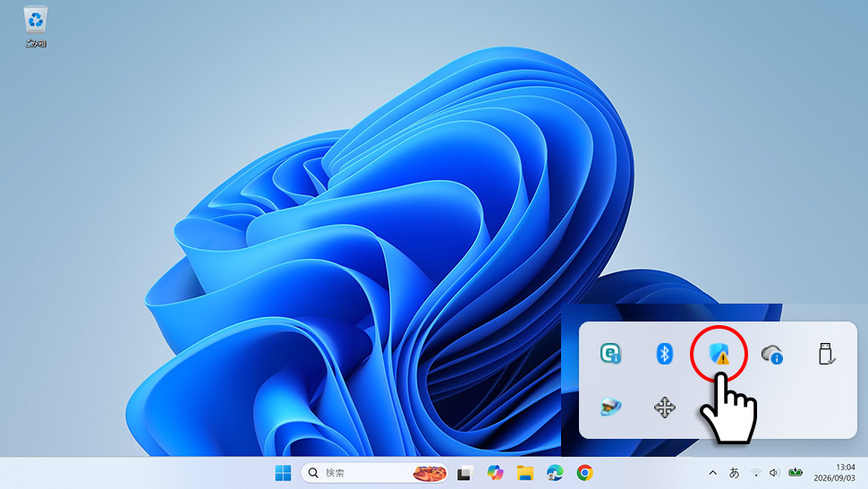Launch Copilot from the taskbar
This screenshot has height=489, width=868.
[x=495, y=472]
